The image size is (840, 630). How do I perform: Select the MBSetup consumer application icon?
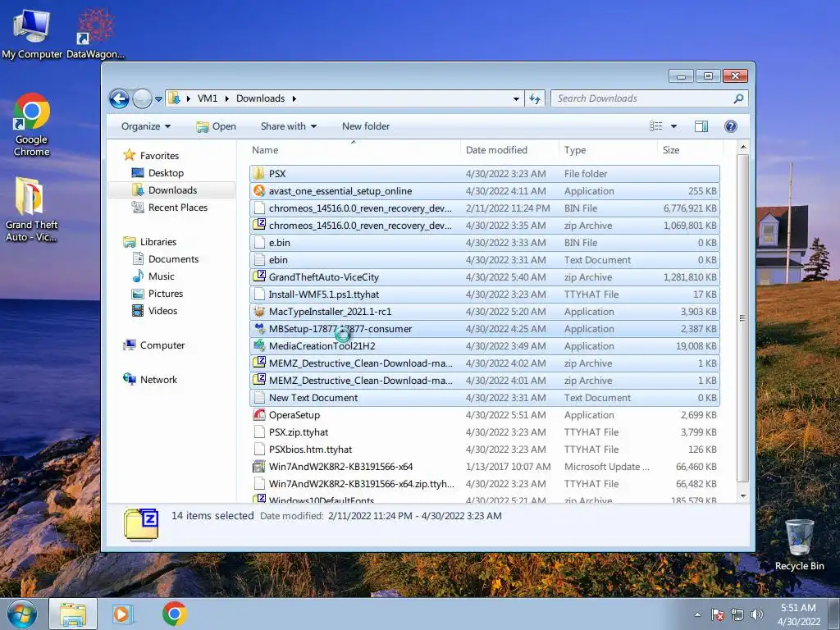pyautogui.click(x=259, y=328)
